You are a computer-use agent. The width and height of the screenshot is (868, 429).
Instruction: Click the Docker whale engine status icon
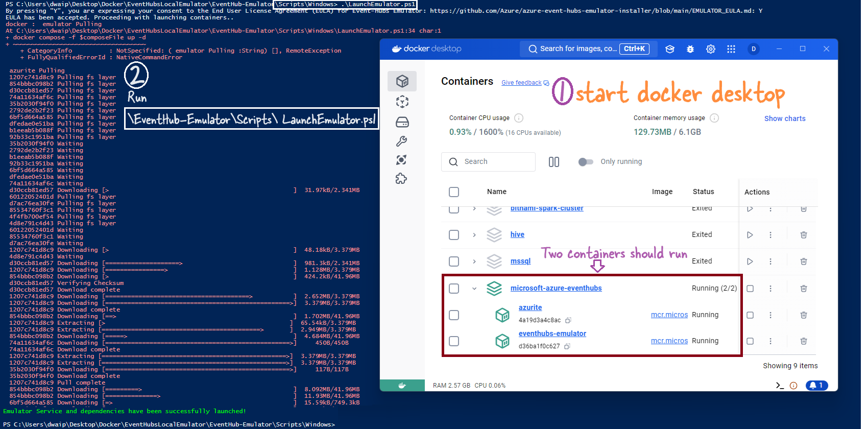pyautogui.click(x=402, y=386)
